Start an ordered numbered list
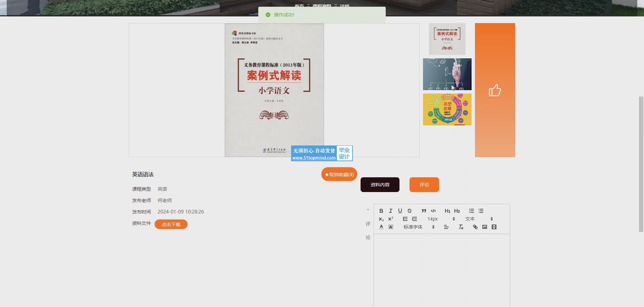 click(471, 211)
